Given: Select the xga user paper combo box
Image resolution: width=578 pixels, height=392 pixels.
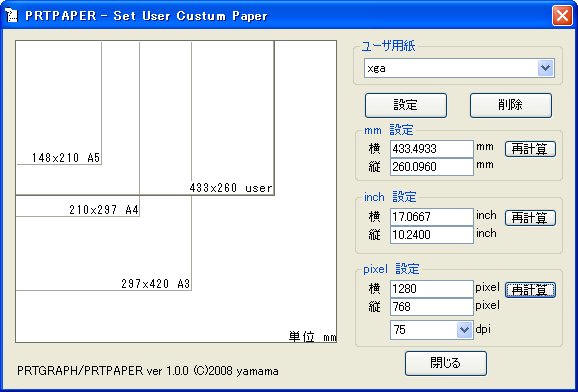Looking at the screenshot, I should [459, 68].
